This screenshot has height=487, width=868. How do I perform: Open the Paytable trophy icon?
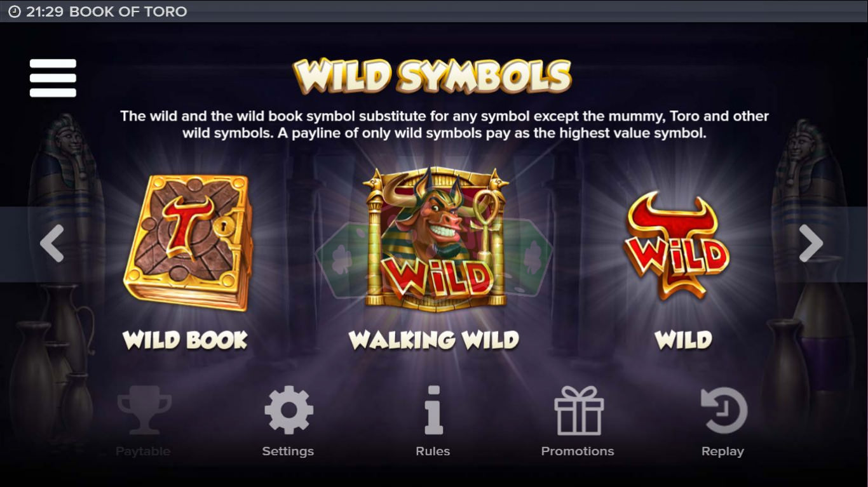coord(144,410)
